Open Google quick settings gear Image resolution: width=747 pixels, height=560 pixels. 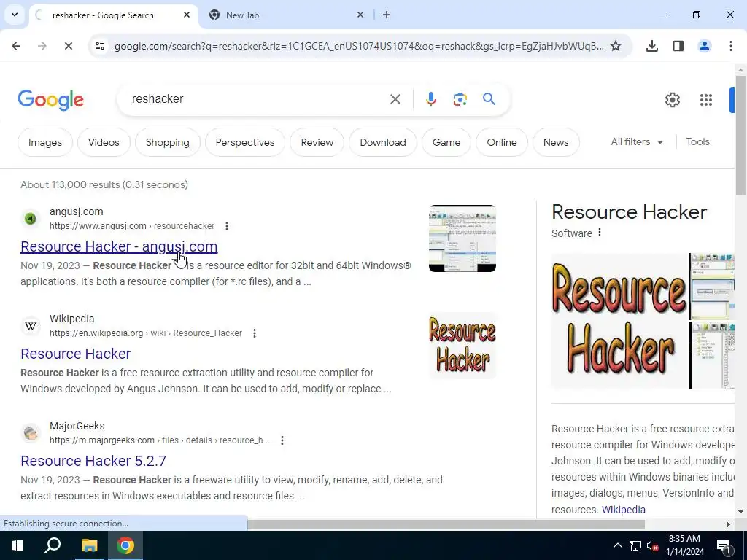tap(672, 100)
